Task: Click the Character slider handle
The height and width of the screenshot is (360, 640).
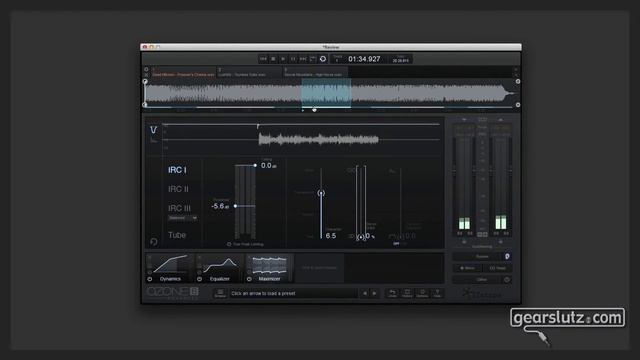Action: tap(321, 193)
